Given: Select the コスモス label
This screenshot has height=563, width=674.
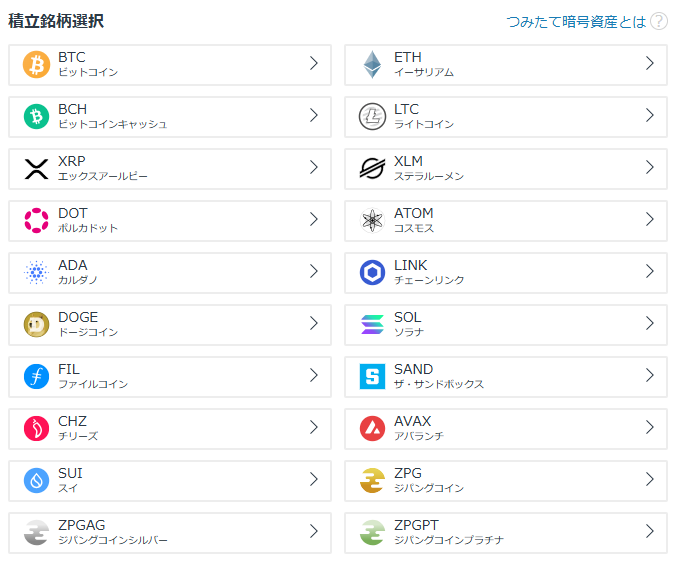Looking at the screenshot, I should [x=414, y=228].
